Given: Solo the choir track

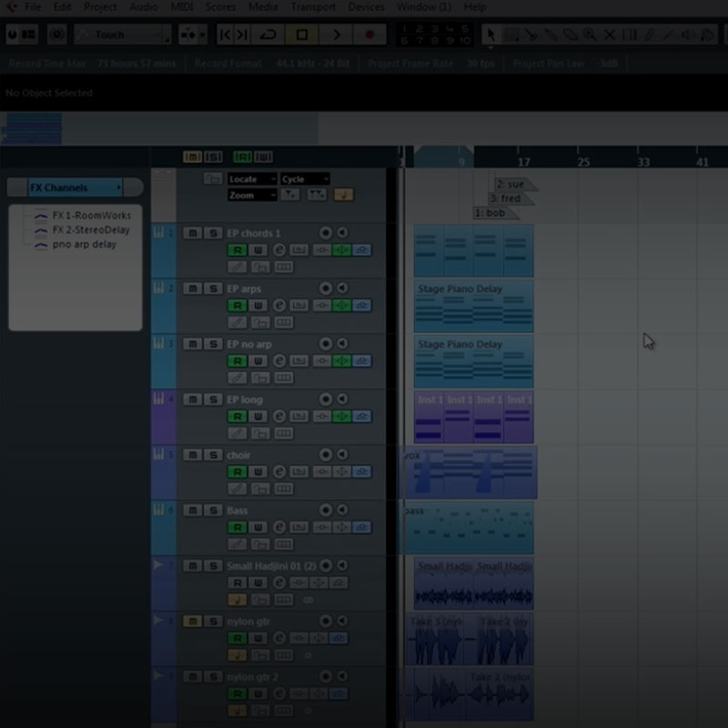Looking at the screenshot, I should click(213, 455).
